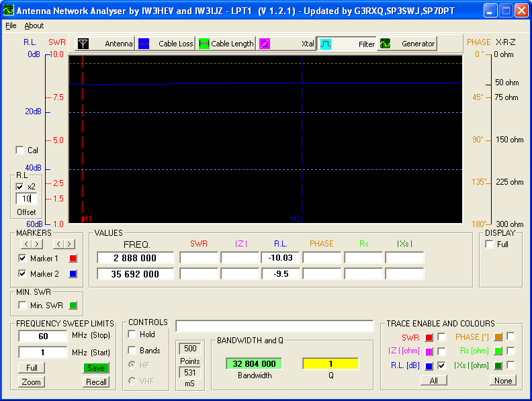532x401 pixels.
Task: Click the All traces button
Action: pyautogui.click(x=433, y=381)
